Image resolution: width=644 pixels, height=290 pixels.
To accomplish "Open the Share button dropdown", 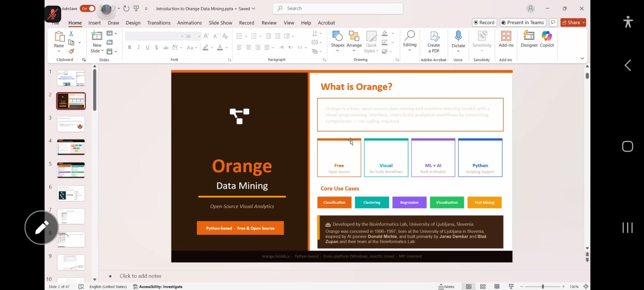I will [584, 23].
